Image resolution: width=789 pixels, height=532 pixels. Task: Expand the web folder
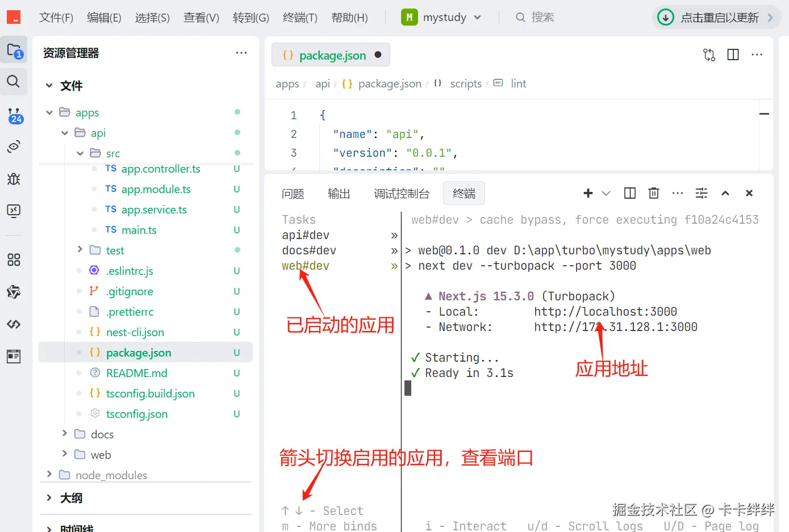65,454
